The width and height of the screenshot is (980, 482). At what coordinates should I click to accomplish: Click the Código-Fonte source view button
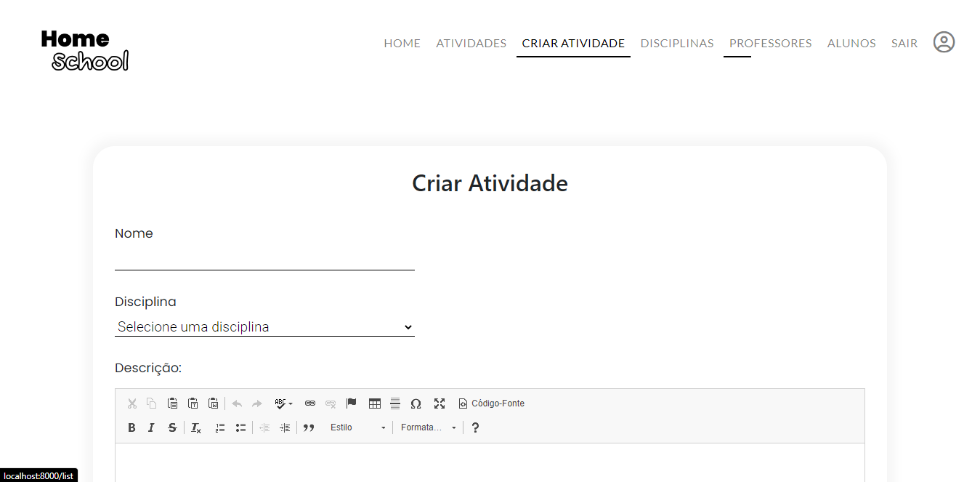click(x=492, y=403)
